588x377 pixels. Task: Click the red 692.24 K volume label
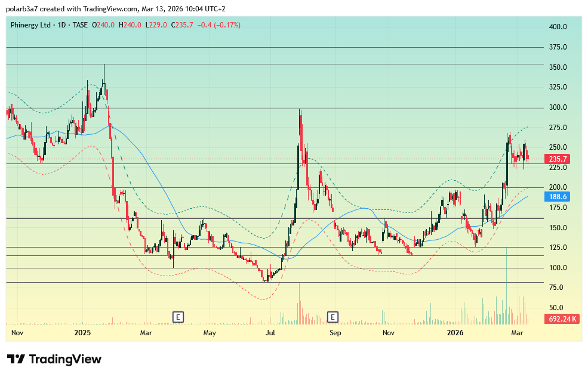[x=562, y=319]
